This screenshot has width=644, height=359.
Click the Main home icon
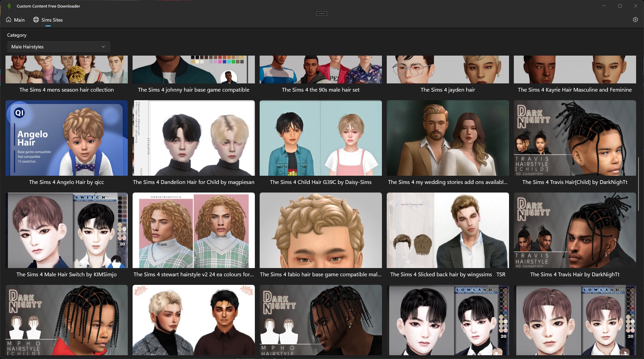(9, 20)
